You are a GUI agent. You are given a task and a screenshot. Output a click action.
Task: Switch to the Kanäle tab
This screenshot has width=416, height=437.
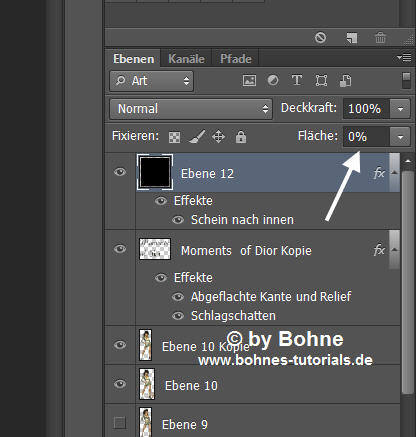tap(186, 59)
